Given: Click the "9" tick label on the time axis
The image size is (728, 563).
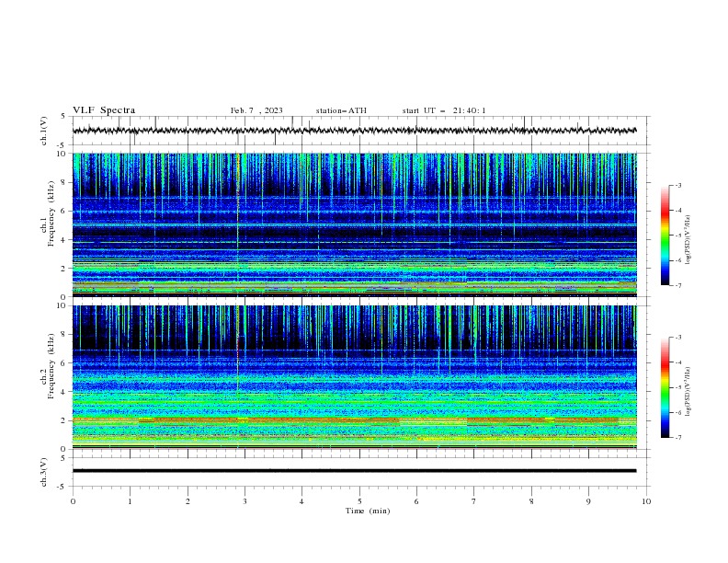Looking at the screenshot, I should tap(588, 501).
